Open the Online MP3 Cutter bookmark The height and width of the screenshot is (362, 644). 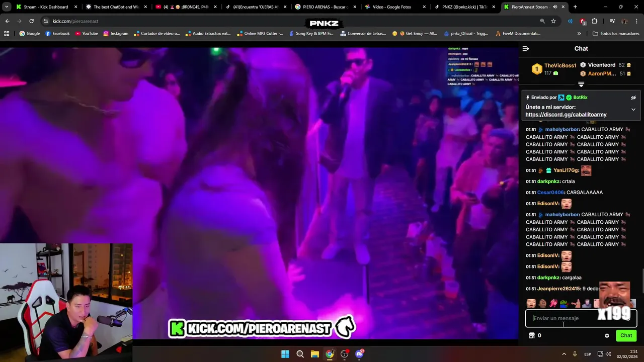(260, 33)
